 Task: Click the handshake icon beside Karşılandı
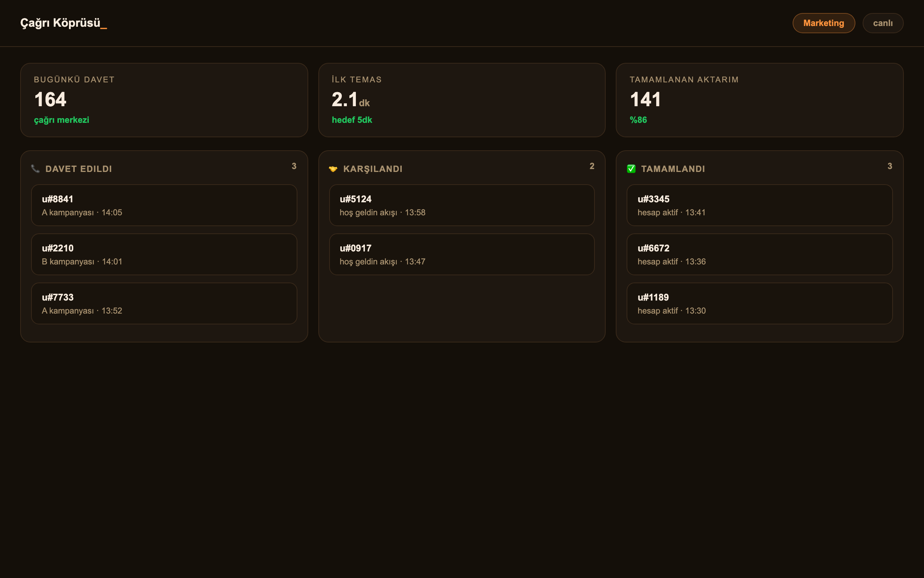[x=333, y=169]
